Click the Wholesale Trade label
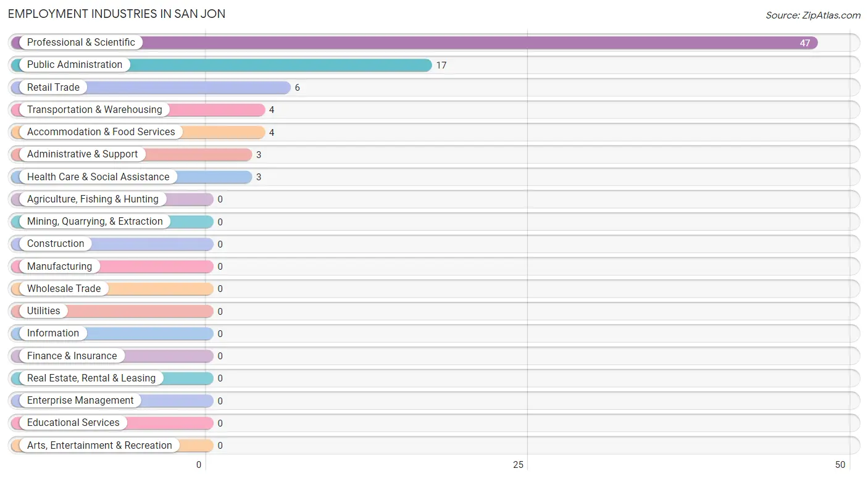Screen dimensions: 868x479 (x=64, y=289)
